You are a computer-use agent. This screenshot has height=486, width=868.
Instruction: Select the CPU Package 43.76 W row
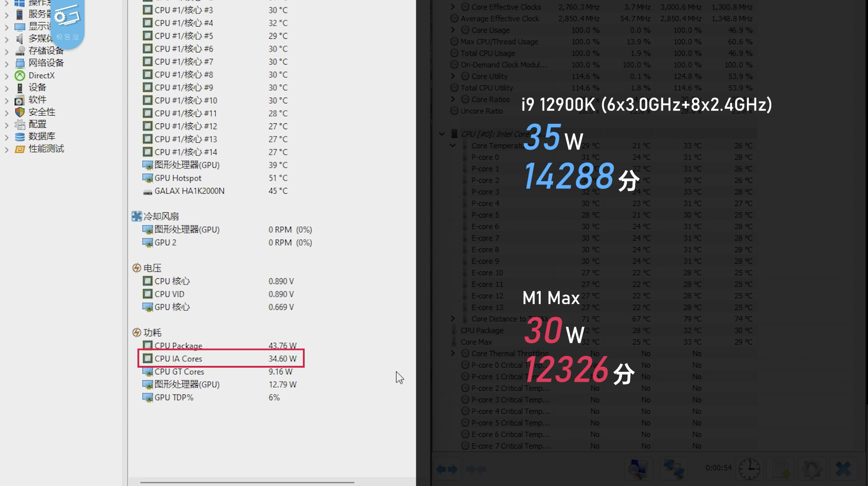click(x=219, y=346)
